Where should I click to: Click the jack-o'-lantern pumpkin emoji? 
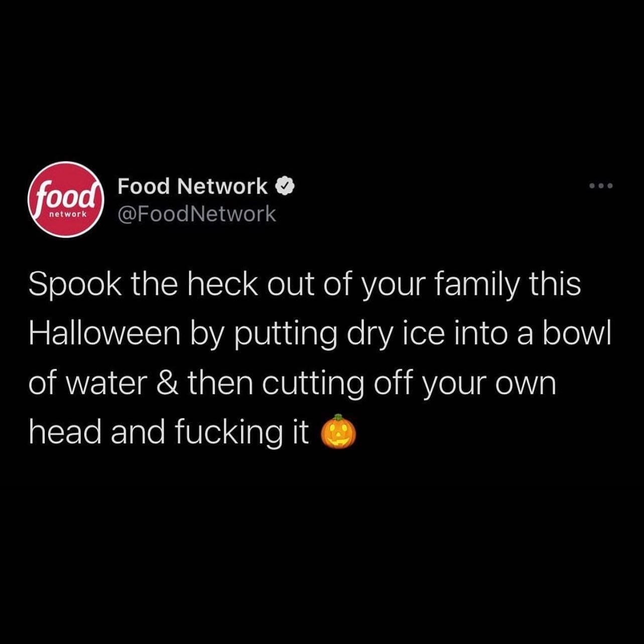click(x=338, y=432)
